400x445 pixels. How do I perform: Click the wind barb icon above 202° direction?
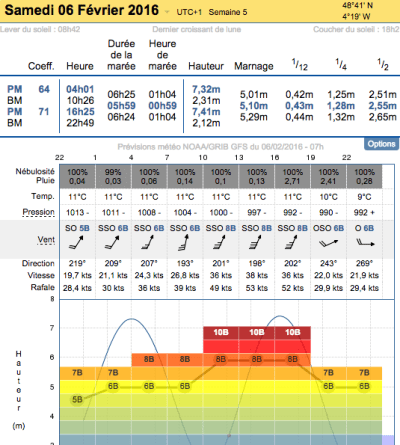pos(292,242)
